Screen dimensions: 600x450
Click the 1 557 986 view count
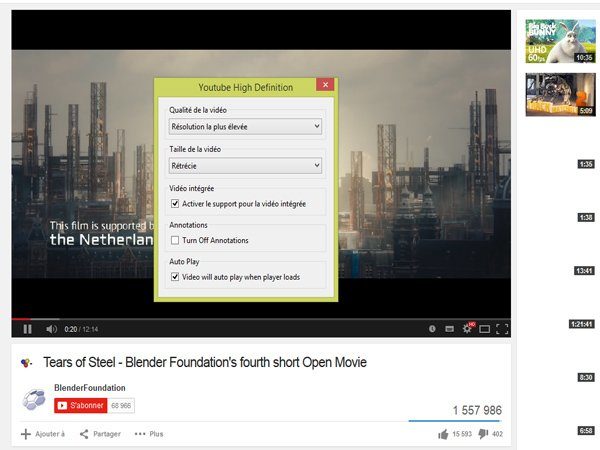point(477,410)
